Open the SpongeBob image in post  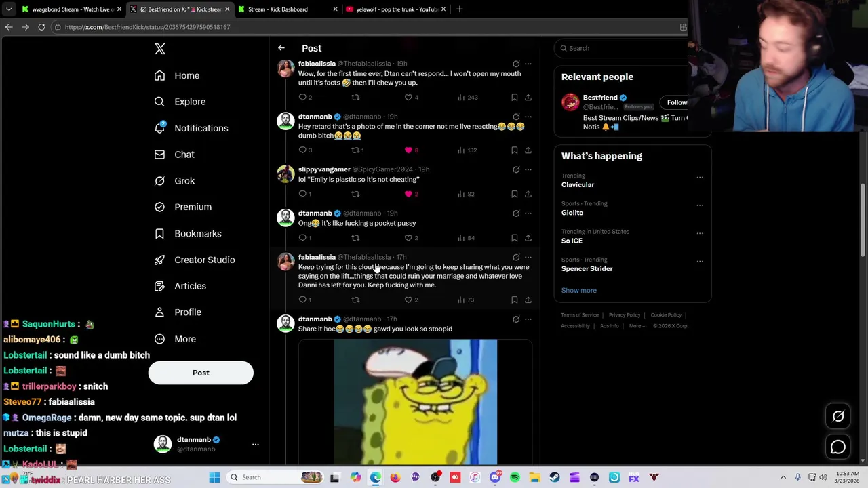tap(415, 401)
